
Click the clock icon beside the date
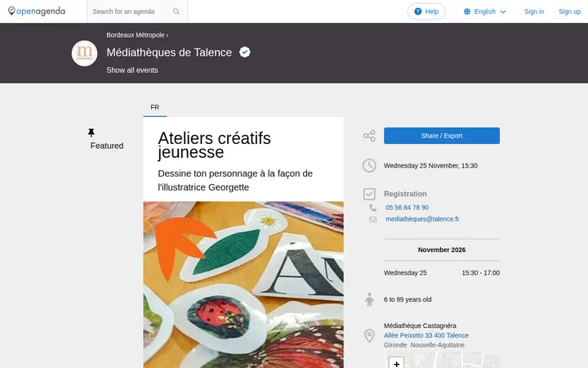coord(369,165)
